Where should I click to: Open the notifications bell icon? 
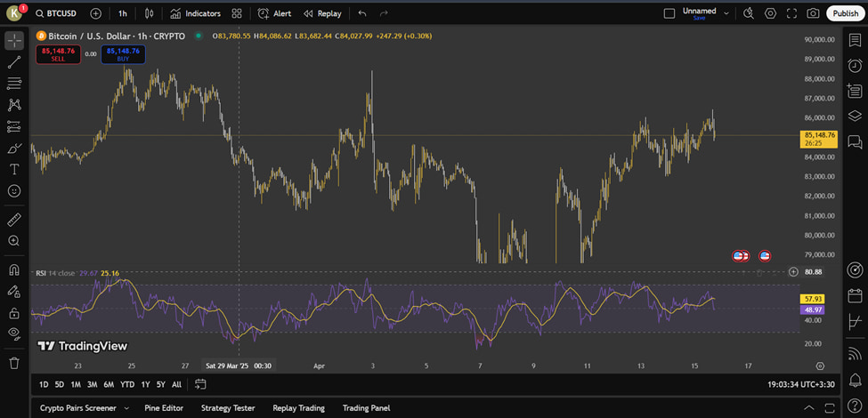[855, 380]
